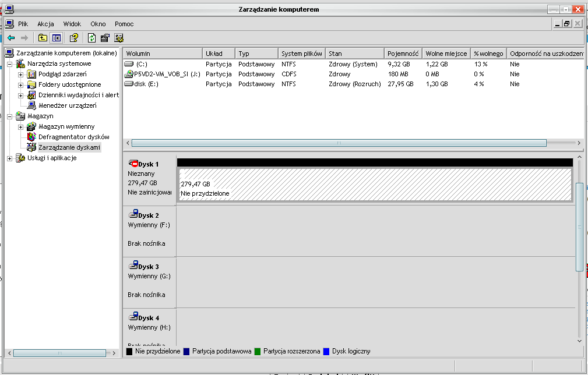588x375 pixels.
Task: Expand the Foldery udostępnione node
Action: point(20,85)
